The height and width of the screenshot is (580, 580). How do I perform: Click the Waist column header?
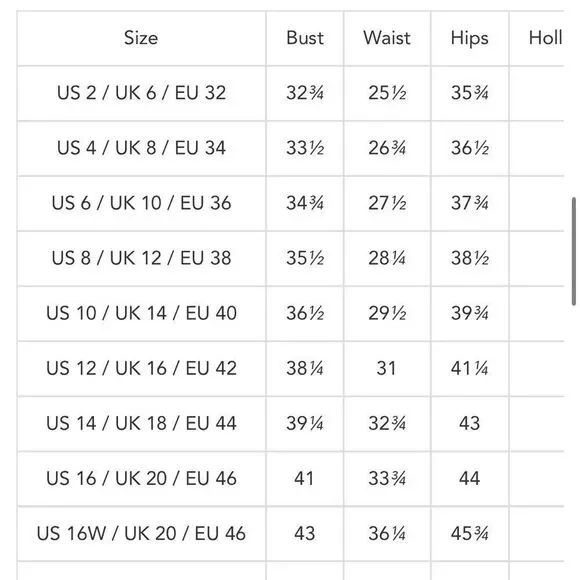coord(387,38)
